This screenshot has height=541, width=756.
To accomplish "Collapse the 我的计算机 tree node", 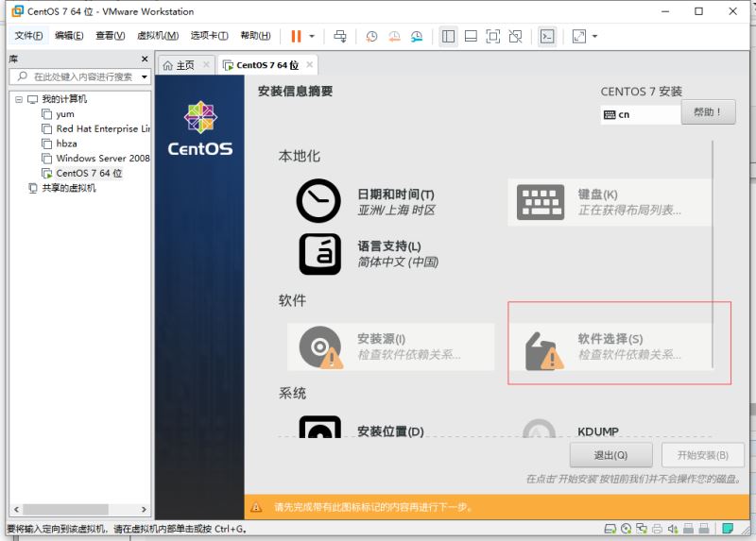I will coord(18,99).
